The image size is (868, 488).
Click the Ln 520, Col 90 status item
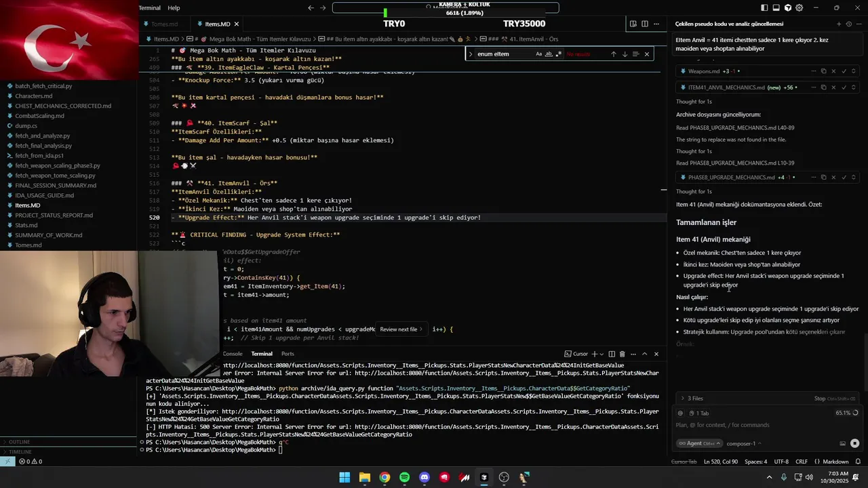[x=721, y=462]
